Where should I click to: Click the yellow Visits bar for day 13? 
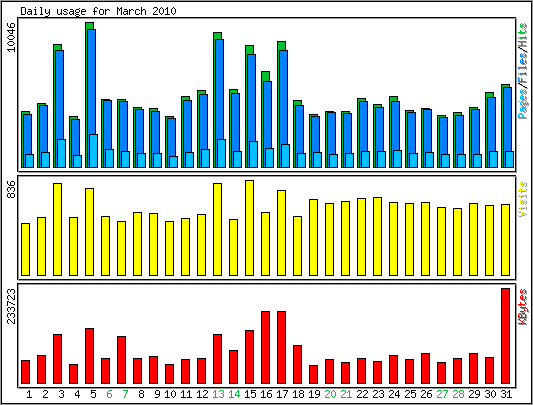218,229
